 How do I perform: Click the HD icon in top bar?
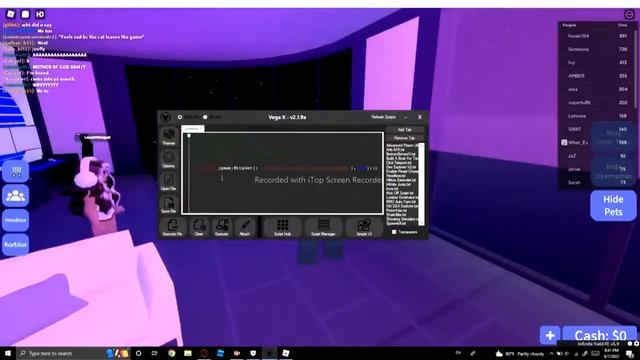(x=40, y=14)
